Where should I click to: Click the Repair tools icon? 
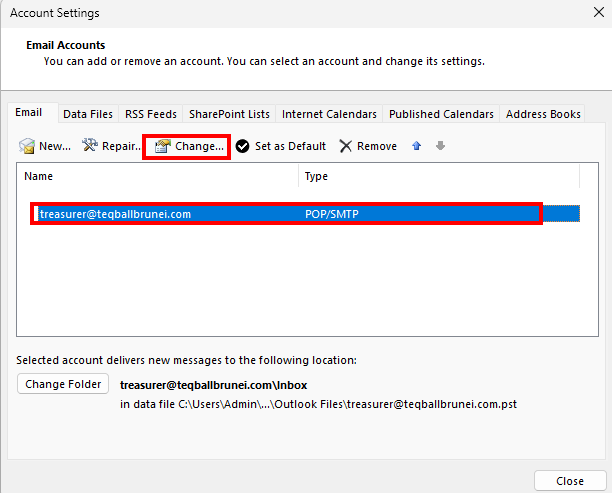point(90,146)
